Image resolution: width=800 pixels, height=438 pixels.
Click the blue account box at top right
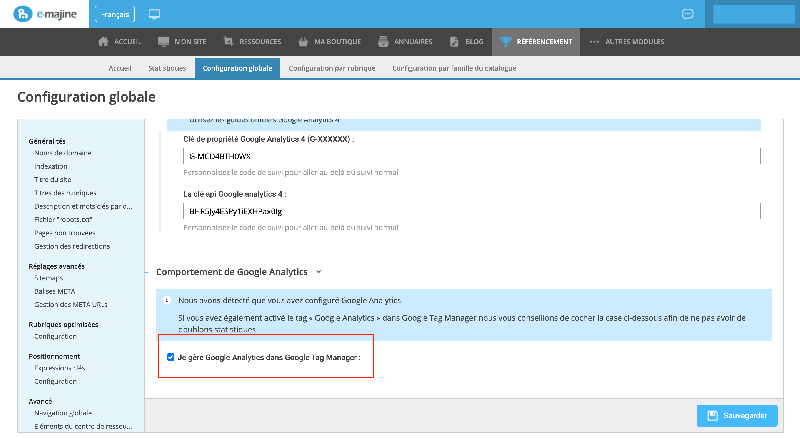click(x=754, y=14)
